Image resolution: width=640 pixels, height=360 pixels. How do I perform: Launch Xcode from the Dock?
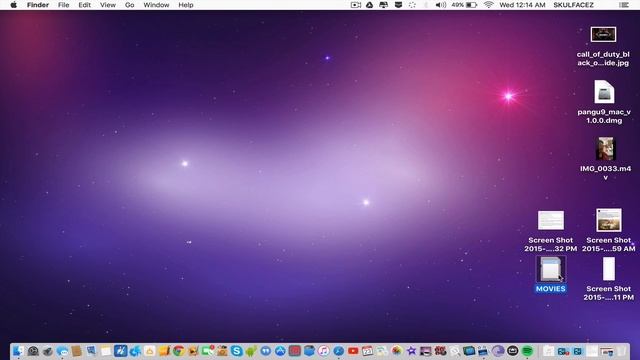coord(120,351)
